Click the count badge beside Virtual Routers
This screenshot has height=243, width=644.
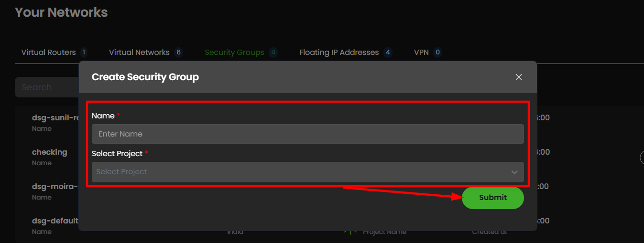pyautogui.click(x=84, y=53)
